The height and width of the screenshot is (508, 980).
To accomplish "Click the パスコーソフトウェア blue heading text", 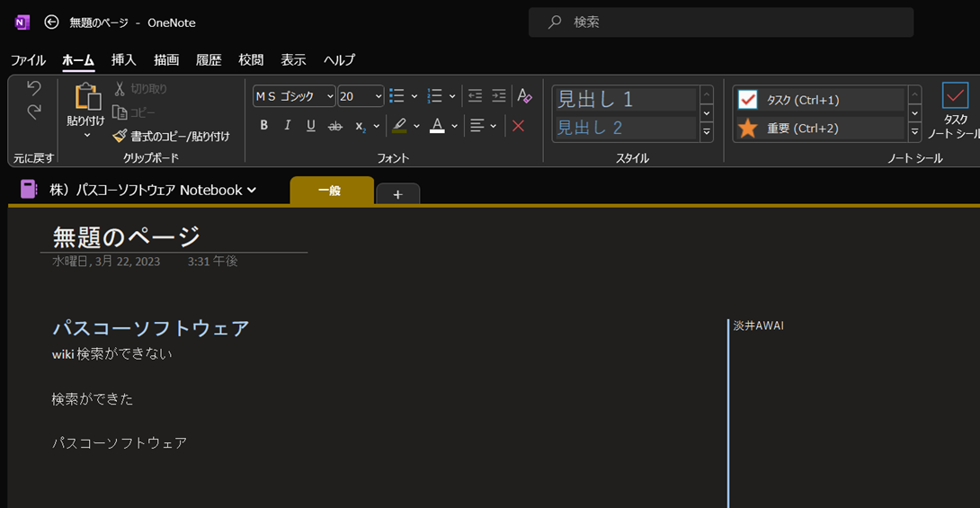I will point(151,328).
